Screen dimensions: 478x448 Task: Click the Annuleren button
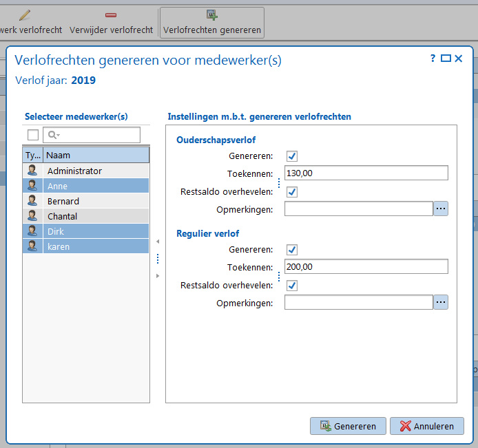(427, 426)
